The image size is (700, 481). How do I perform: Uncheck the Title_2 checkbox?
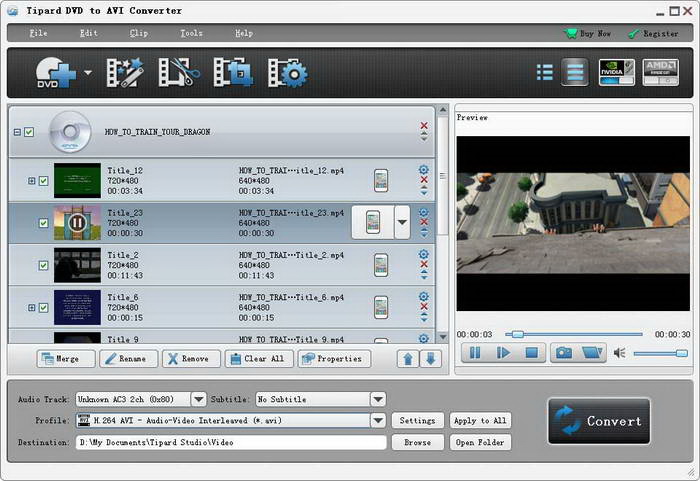click(x=43, y=265)
